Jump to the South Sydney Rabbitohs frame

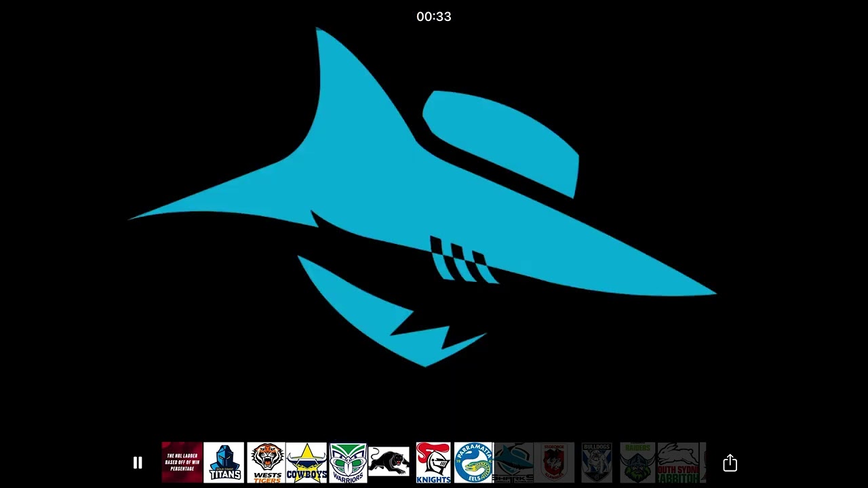click(677, 462)
